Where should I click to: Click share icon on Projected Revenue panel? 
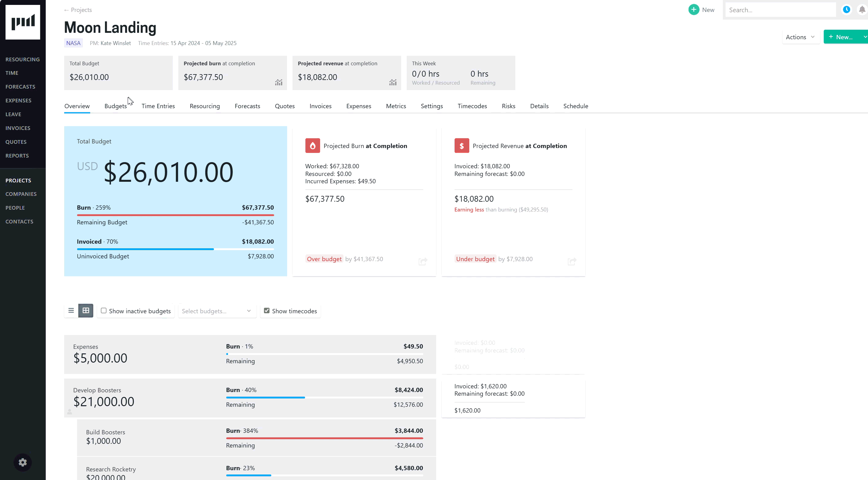tap(572, 261)
